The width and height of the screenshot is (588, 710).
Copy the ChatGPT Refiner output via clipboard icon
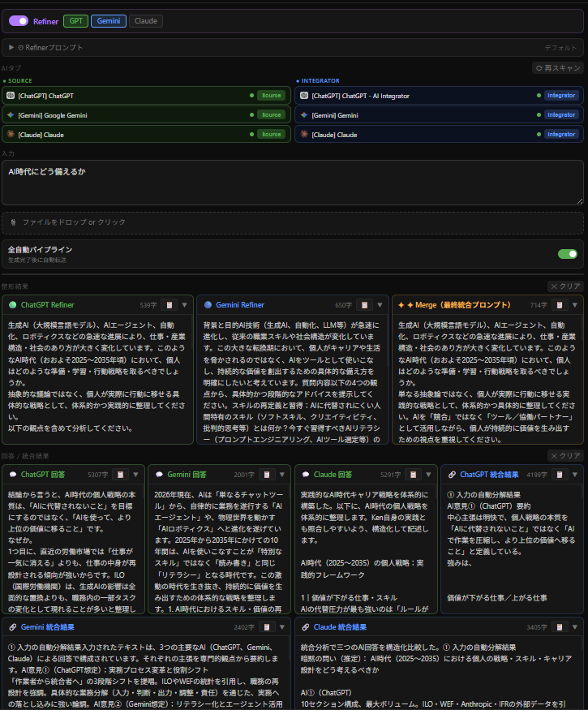click(169, 305)
